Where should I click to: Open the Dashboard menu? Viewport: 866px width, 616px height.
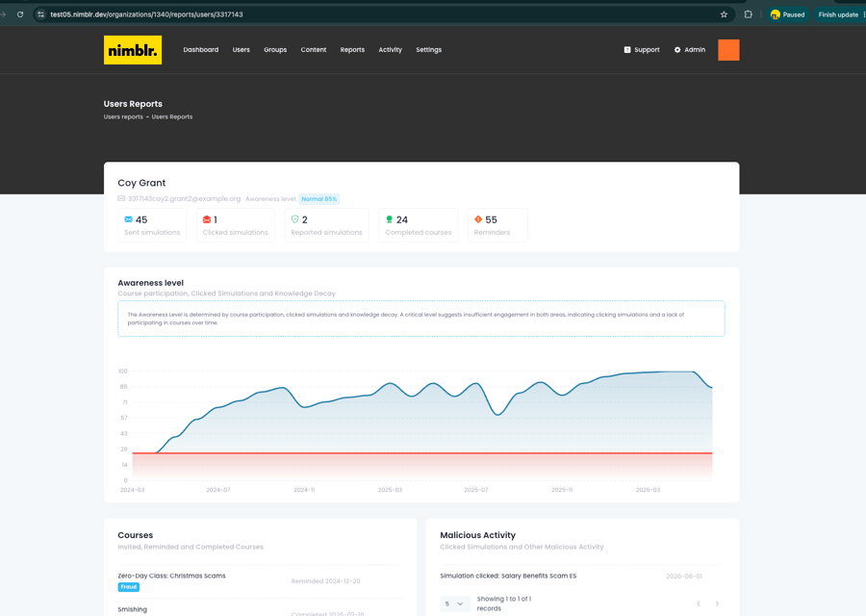(x=200, y=50)
